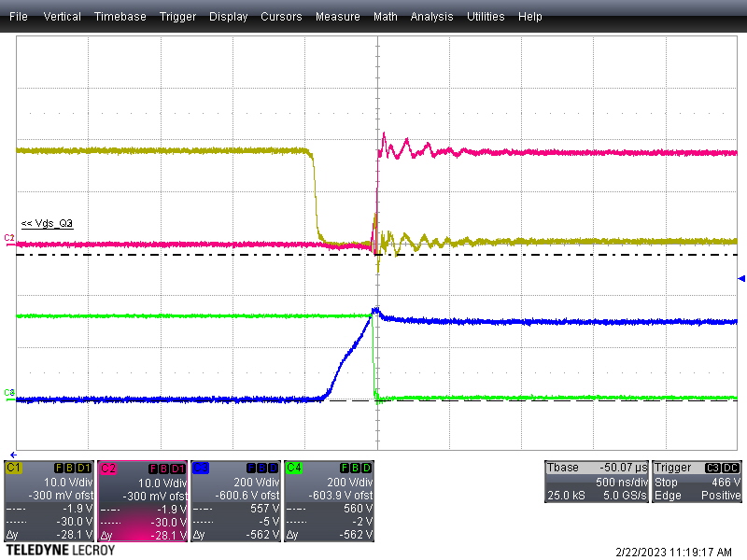Click the Edge trigger type text
This screenshot has height=560, width=747.
[x=668, y=496]
